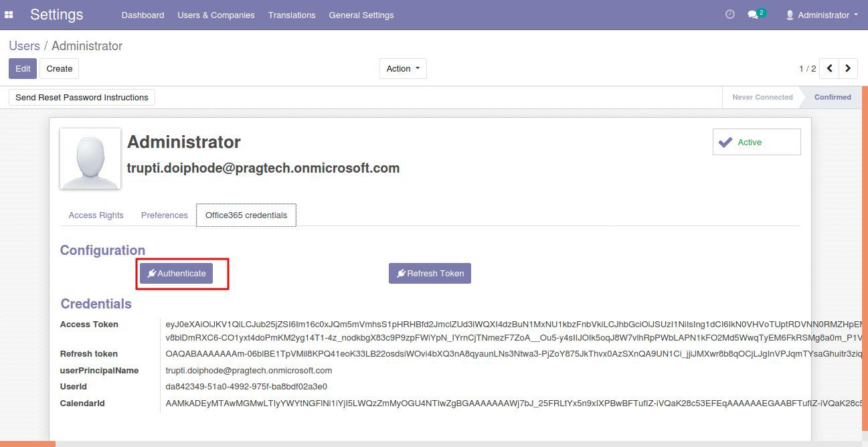Open General Settings menu

click(361, 15)
